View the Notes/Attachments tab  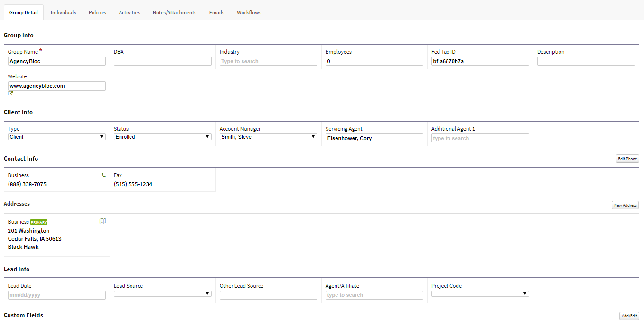coord(174,12)
